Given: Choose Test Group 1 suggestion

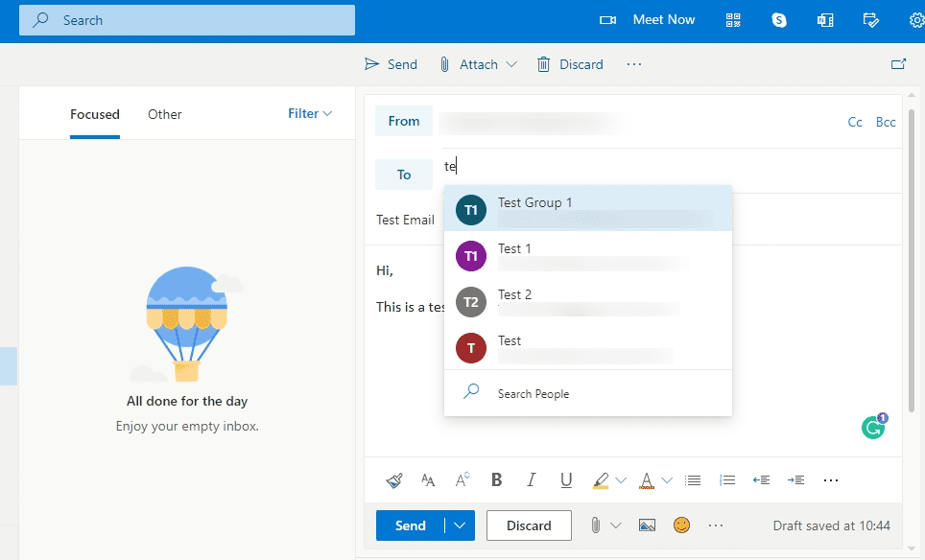Looking at the screenshot, I should coord(588,209).
